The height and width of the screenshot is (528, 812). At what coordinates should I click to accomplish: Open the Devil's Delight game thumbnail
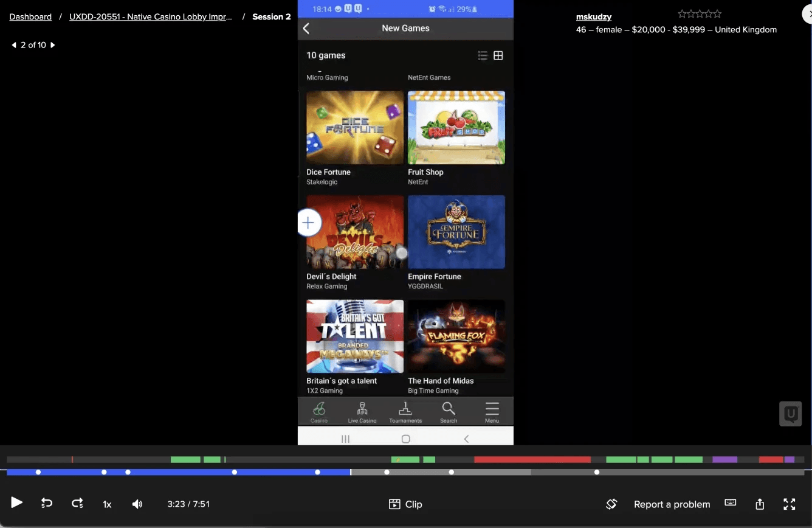(x=355, y=232)
